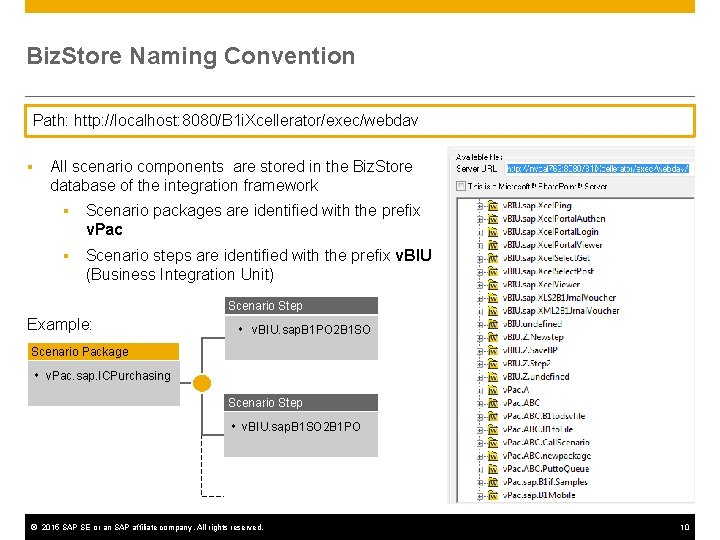Click the folder icon beside vBIU.sap.XcelPortalLogin
Image resolution: width=720 pixels, height=540 pixels.
tap(493, 232)
